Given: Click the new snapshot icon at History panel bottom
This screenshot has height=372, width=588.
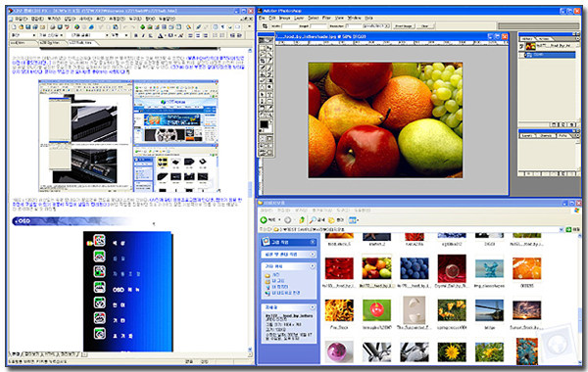Looking at the screenshot, I should [563, 124].
